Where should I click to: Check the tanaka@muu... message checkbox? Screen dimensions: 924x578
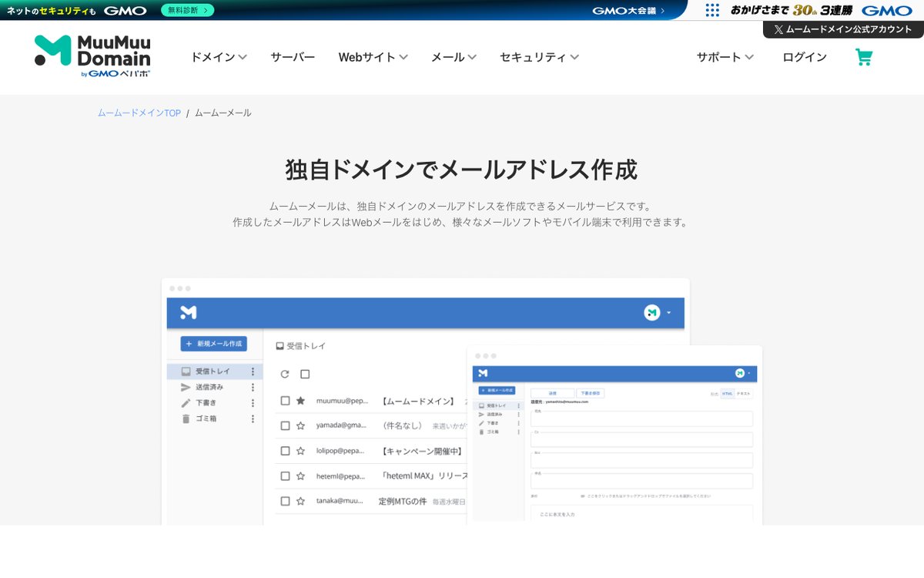coord(285,501)
